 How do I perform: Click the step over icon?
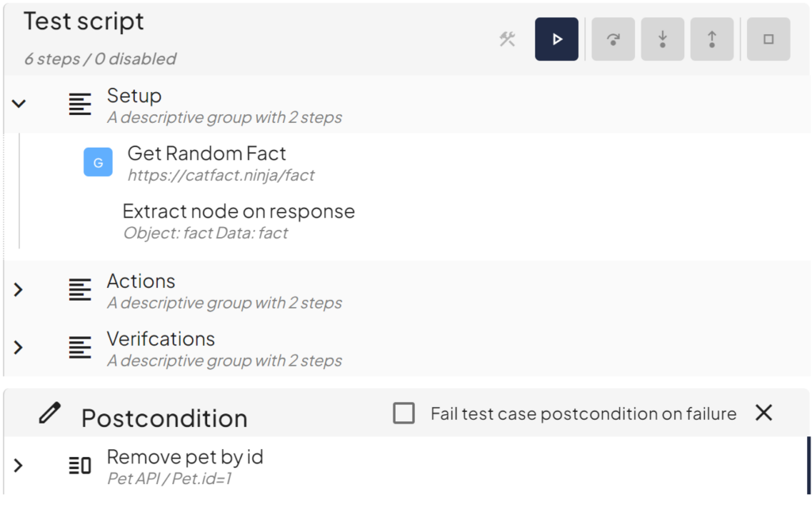613,39
